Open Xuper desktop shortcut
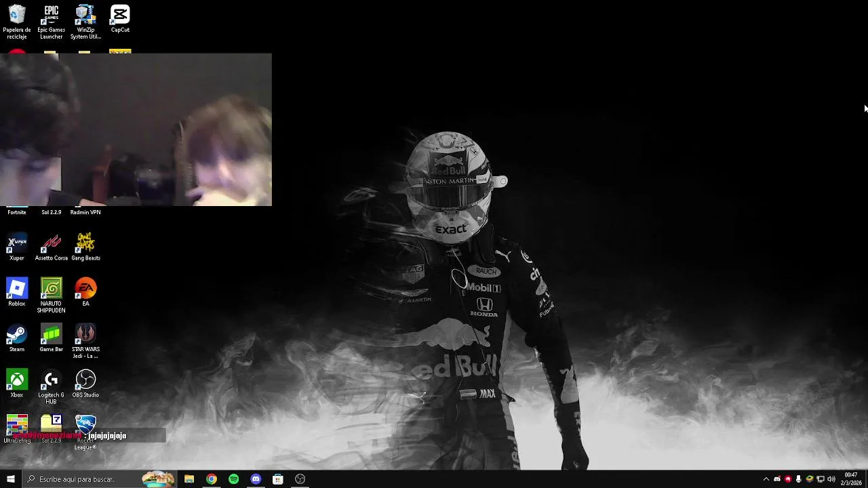Viewport: 868px width, 488px height. click(17, 247)
